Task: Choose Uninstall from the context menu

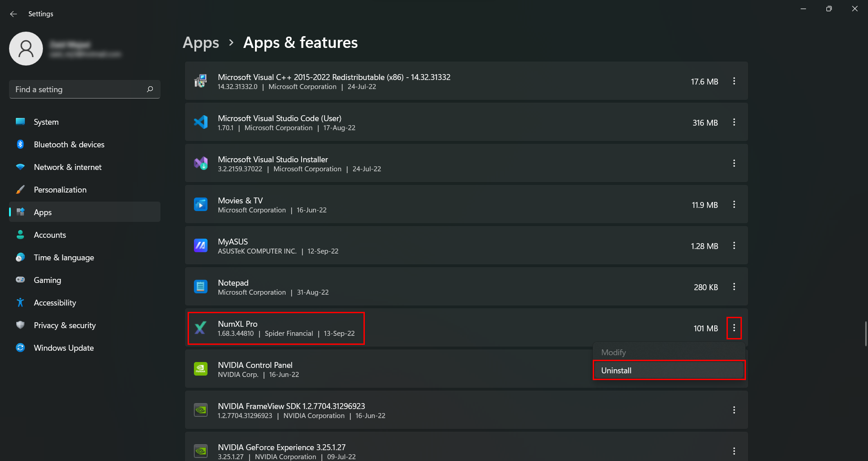Action: [669, 370]
